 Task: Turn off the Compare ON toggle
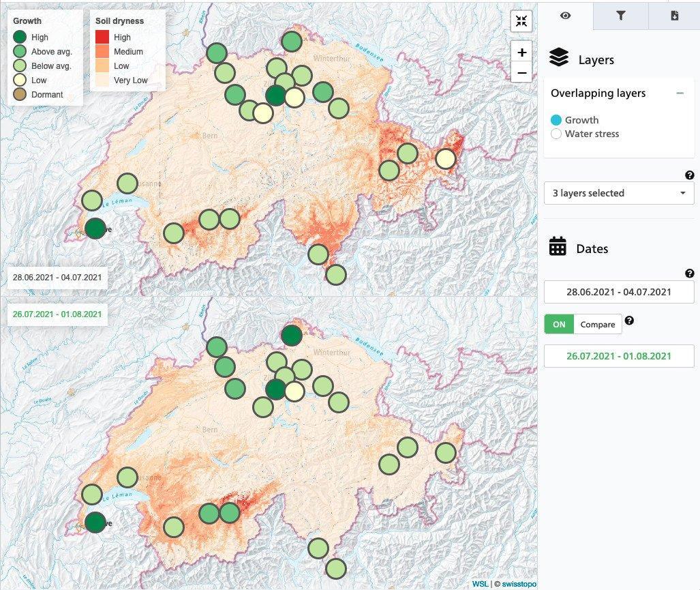pos(559,324)
